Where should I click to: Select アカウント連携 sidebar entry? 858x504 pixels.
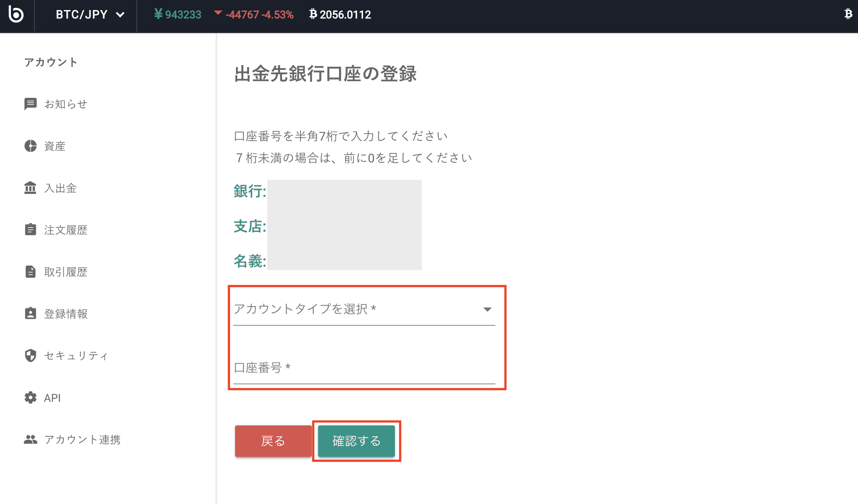coord(82,439)
